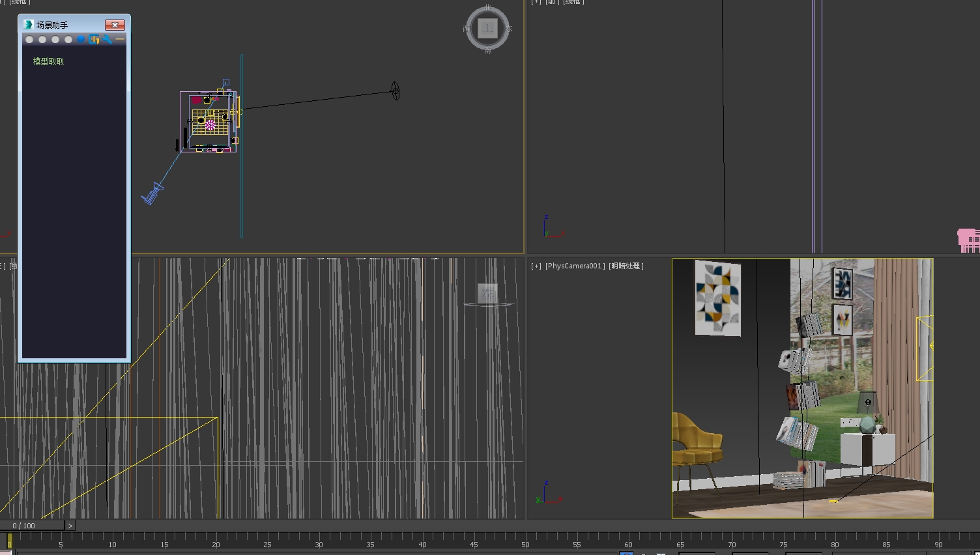The height and width of the screenshot is (555, 980).
Task: Close the 场景助手 dialog
Action: [x=115, y=25]
